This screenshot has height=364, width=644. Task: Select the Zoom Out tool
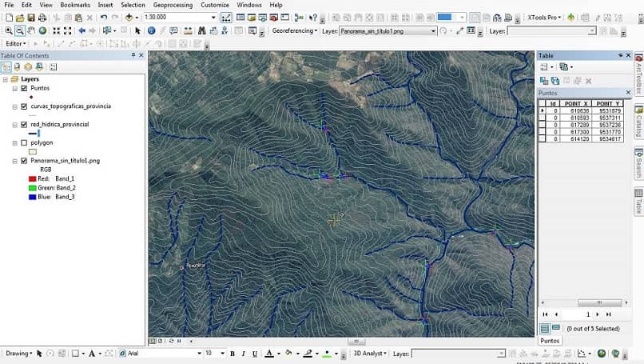pos(19,31)
